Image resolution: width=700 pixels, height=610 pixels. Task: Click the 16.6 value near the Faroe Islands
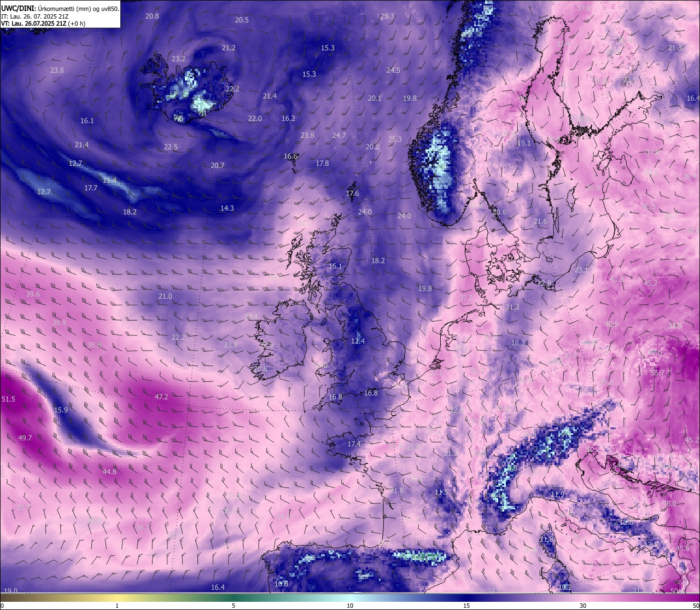pos(290,156)
